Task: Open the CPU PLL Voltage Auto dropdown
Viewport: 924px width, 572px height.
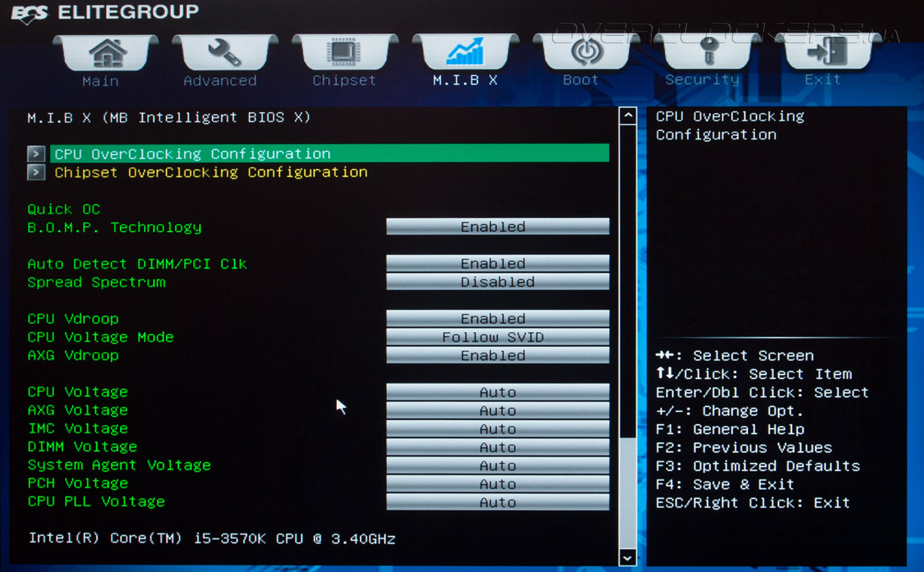Action: pos(497,502)
